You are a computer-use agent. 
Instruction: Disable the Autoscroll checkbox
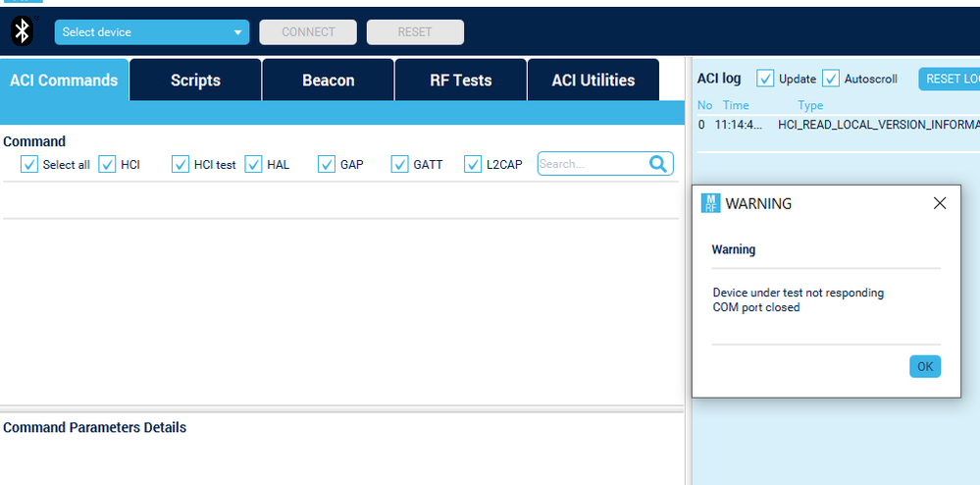pos(831,79)
